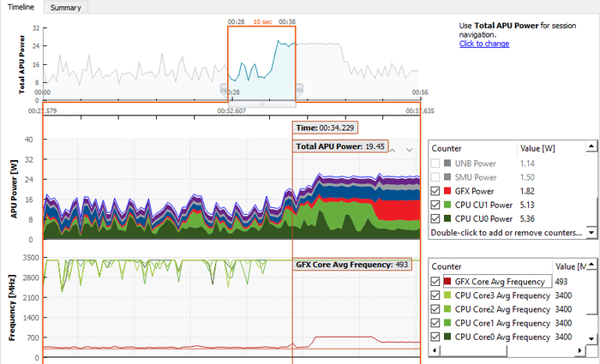Image resolution: width=600 pixels, height=364 pixels.
Task: Toggle CPU Core3 Avg Frequency checkbox
Action: click(x=436, y=295)
